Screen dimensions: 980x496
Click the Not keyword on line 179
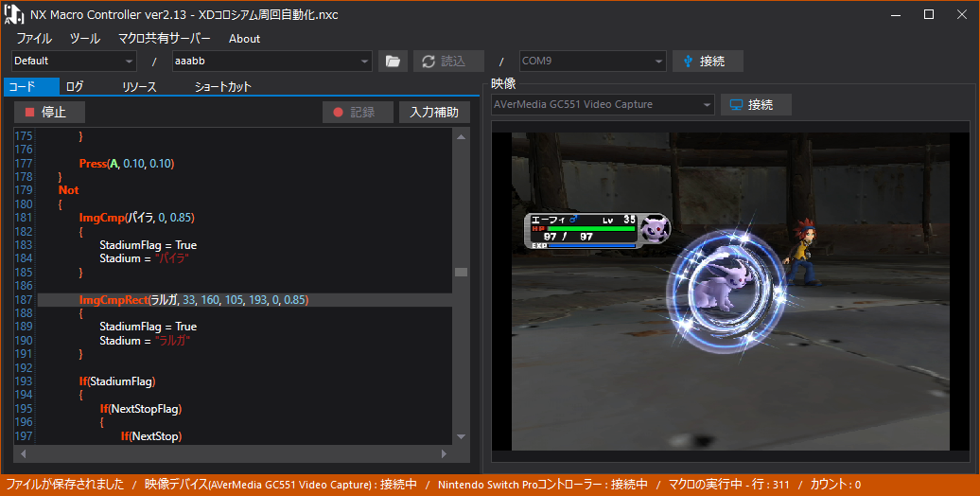(69, 190)
